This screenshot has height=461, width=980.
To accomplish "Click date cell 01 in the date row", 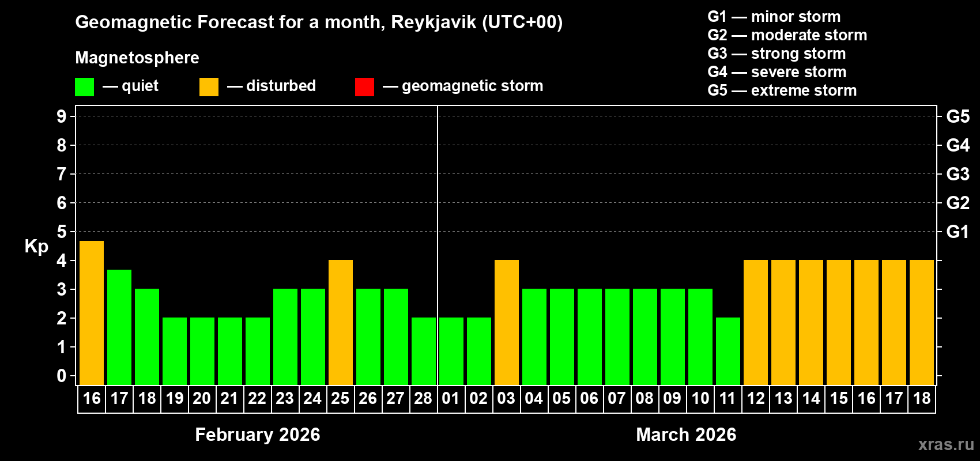I will coord(451,399).
